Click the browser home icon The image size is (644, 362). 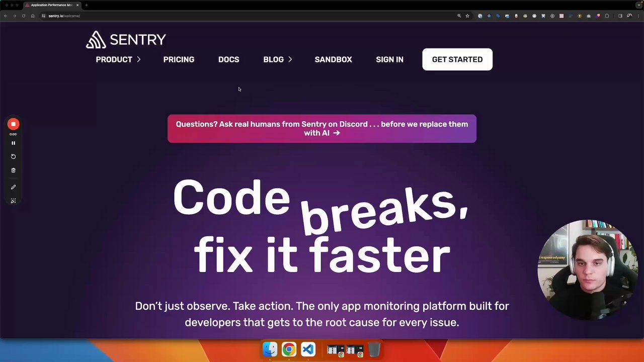pyautogui.click(x=33, y=16)
